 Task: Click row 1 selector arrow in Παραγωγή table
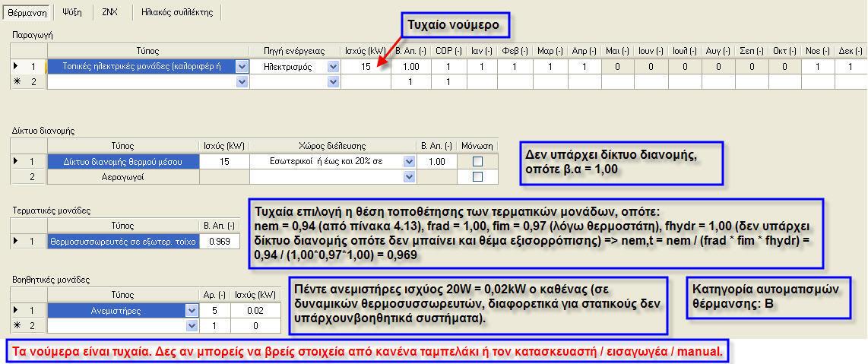coord(17,67)
